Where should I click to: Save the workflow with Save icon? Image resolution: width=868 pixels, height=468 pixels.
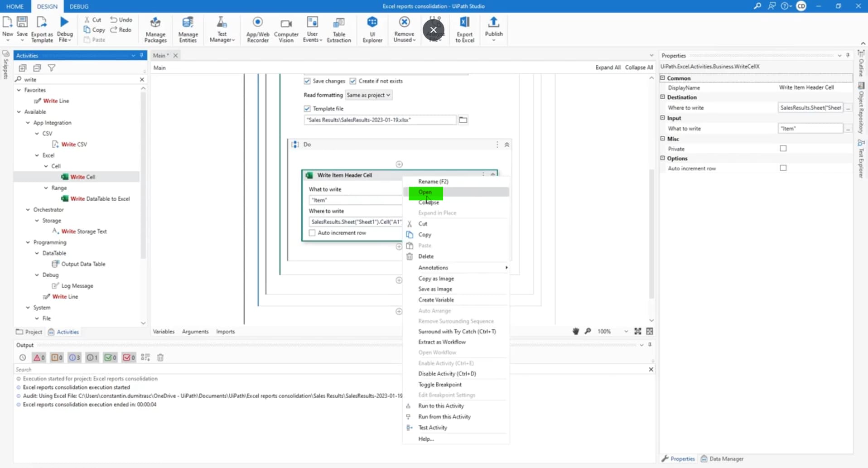(22, 23)
